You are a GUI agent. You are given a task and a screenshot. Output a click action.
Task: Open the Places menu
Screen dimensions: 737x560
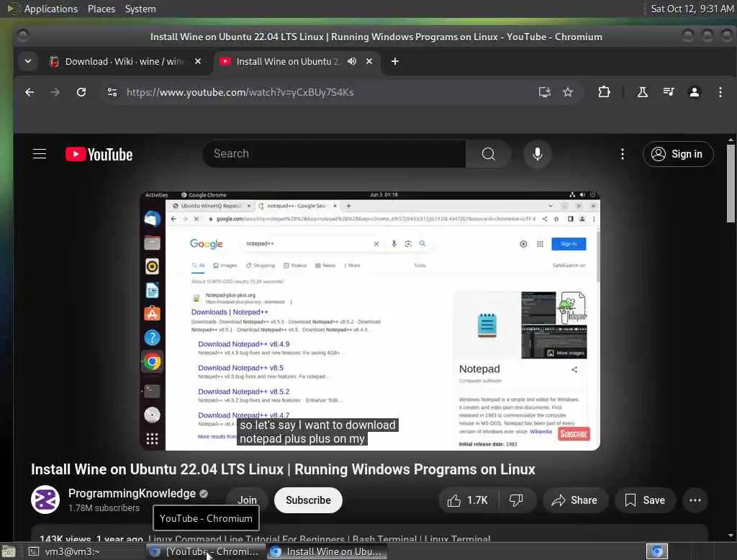[101, 9]
